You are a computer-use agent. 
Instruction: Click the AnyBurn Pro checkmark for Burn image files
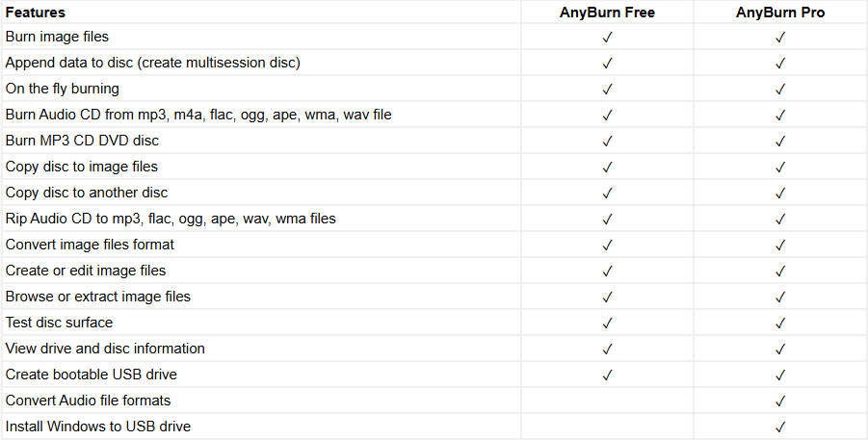tap(780, 38)
